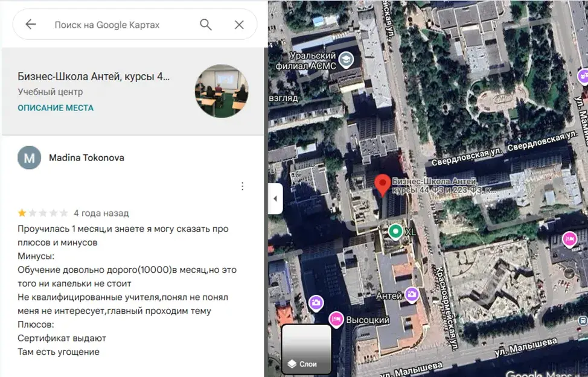Open reviewer profile 'Madina Tokonova'
Viewport: 588px width, 377px height.
coord(86,158)
